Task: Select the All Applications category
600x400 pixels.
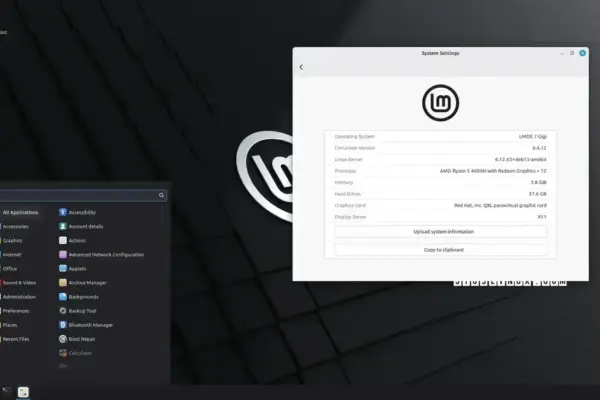Action: (x=20, y=212)
